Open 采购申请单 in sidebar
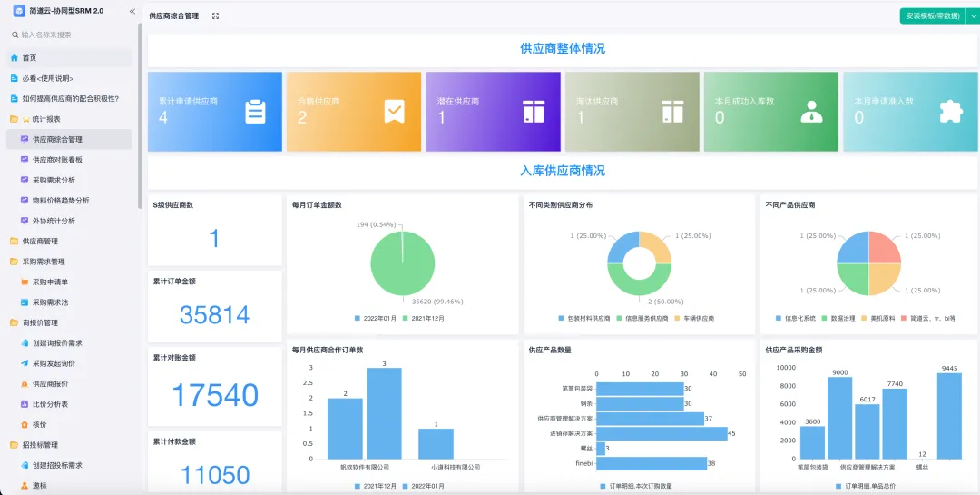The width and height of the screenshot is (980, 495). tap(69, 282)
